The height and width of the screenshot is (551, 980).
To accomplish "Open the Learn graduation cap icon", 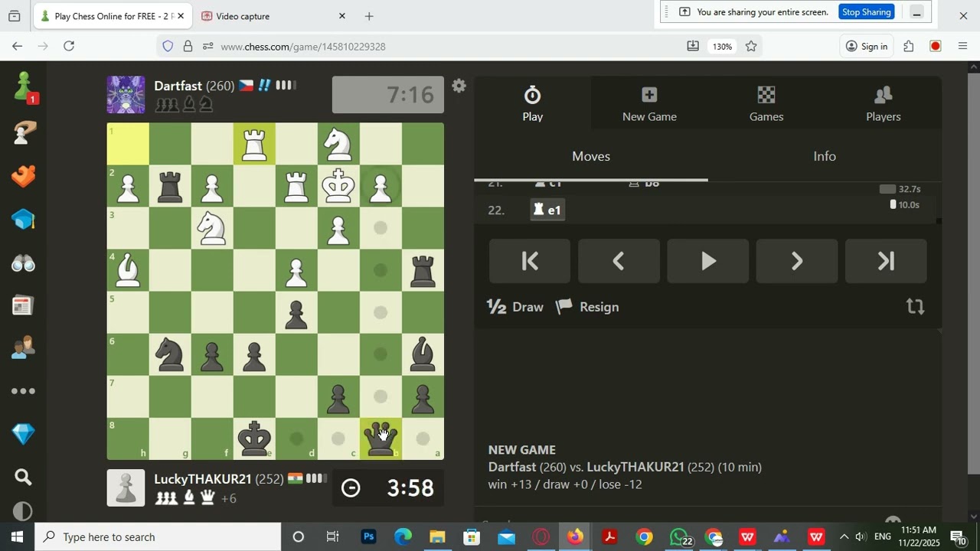I will point(24,220).
